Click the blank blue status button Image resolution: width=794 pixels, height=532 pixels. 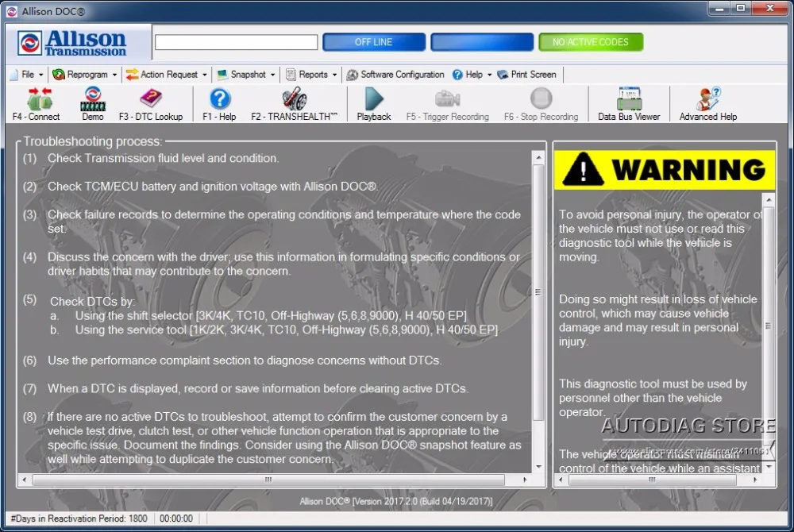[x=482, y=42]
